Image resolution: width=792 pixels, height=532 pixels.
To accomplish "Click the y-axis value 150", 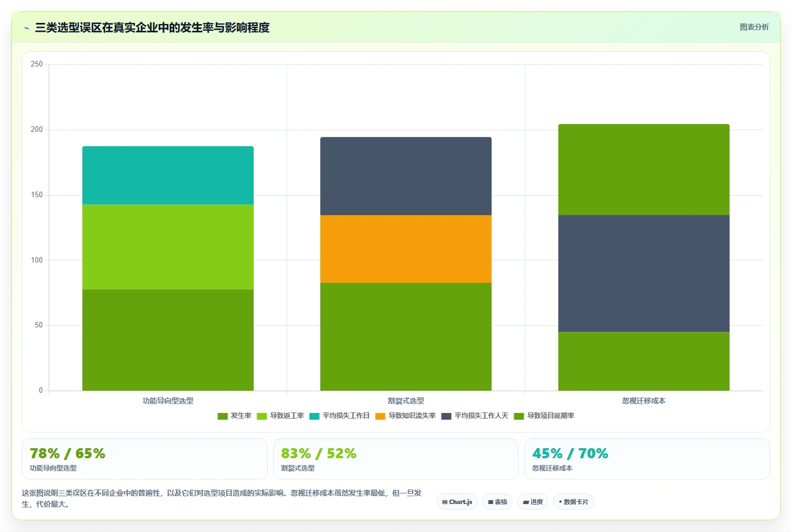I will pos(36,195).
